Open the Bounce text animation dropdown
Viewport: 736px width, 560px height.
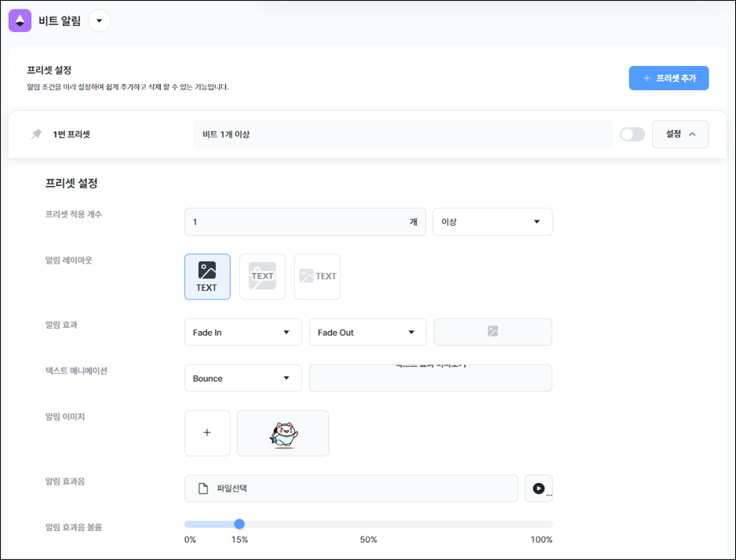coord(242,378)
